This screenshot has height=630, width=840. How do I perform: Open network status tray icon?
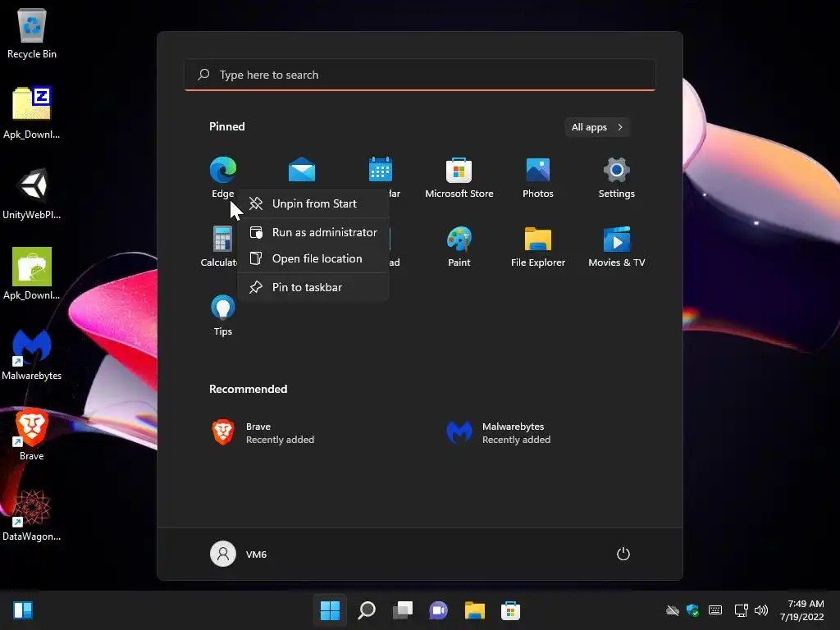pyautogui.click(x=741, y=610)
